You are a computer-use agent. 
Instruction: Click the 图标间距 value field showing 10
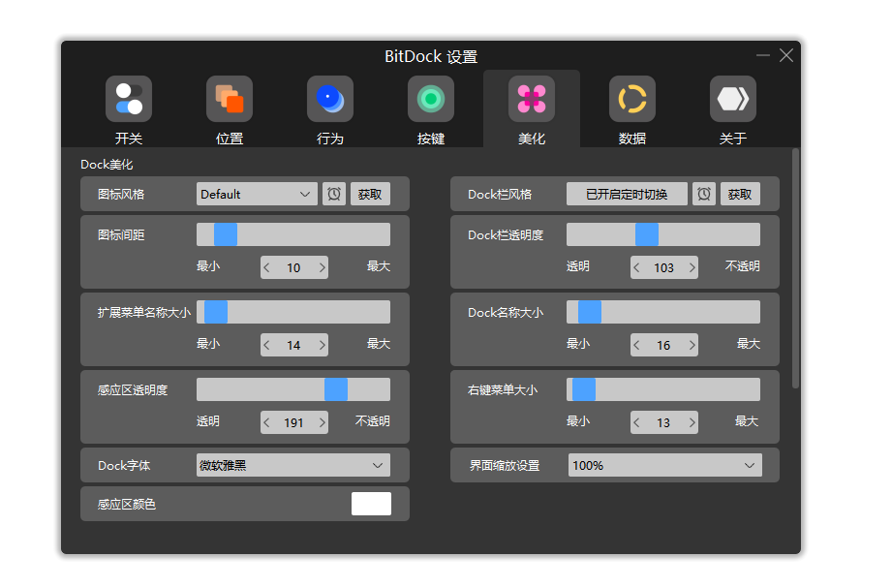294,267
